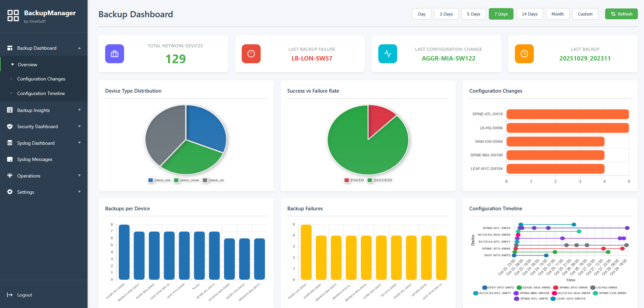Click the green cisco_nxos color swatch
The width and height of the screenshot is (644, 308).
click(x=176, y=180)
